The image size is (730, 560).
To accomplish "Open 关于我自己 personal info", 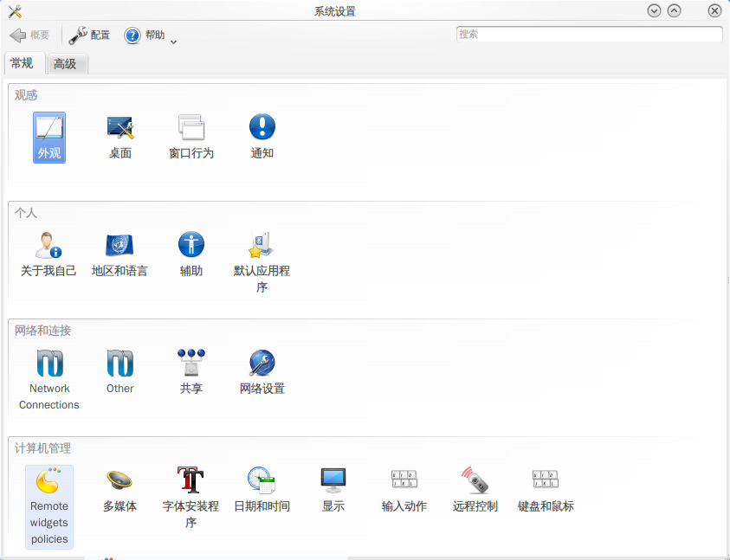I will point(48,255).
